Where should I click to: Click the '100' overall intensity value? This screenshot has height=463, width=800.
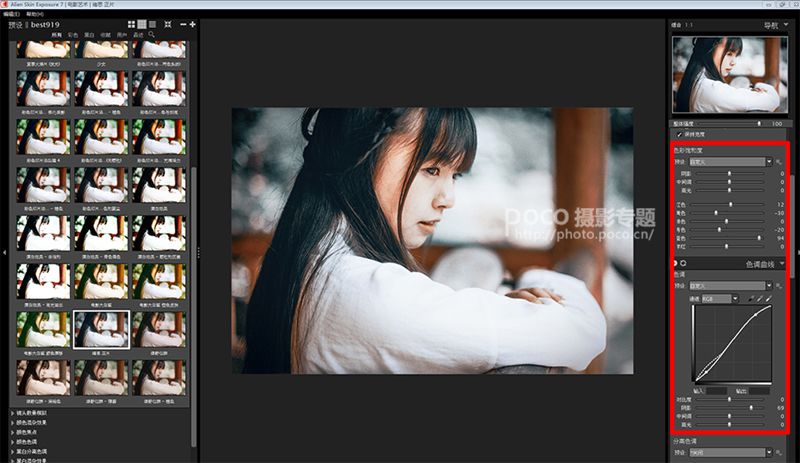(x=777, y=124)
